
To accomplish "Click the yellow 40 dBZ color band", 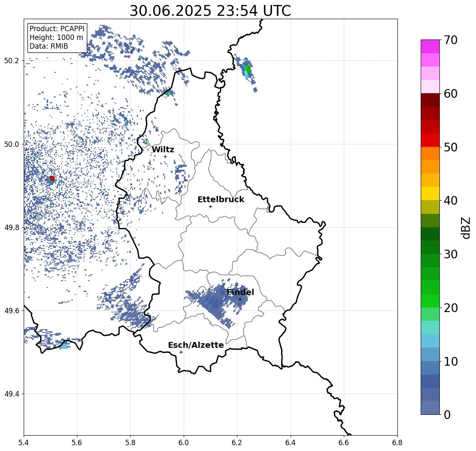I will [x=430, y=193].
